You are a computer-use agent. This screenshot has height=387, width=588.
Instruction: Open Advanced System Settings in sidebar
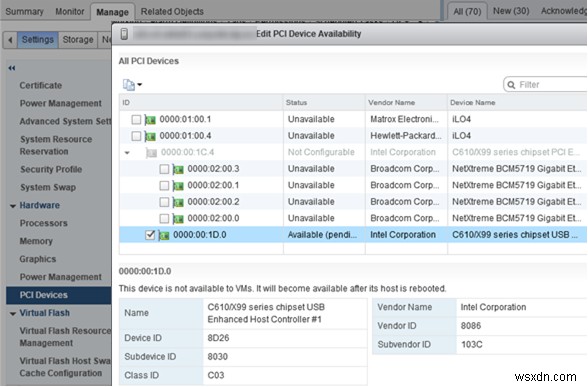[x=65, y=122]
